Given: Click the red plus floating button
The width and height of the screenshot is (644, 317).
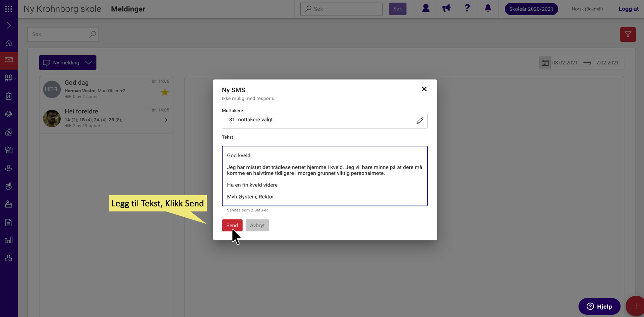Looking at the screenshot, I should (635, 306).
